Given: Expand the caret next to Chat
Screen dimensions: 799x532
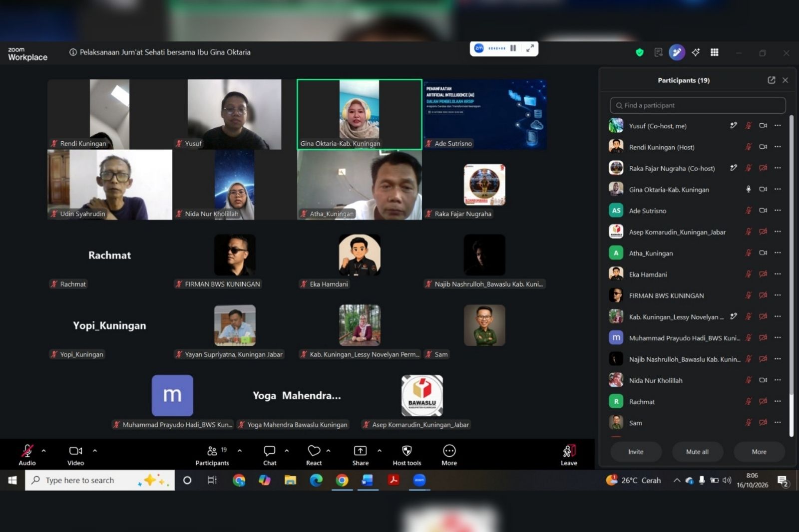Looking at the screenshot, I should (287, 451).
